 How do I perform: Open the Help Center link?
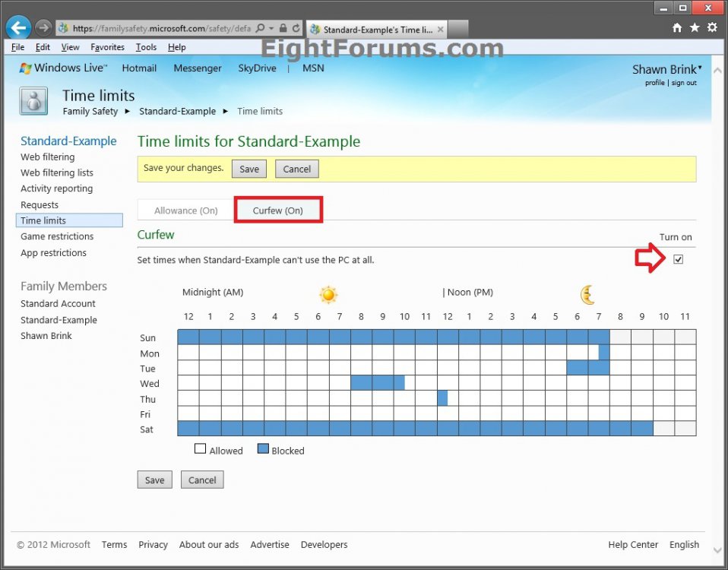pos(633,544)
